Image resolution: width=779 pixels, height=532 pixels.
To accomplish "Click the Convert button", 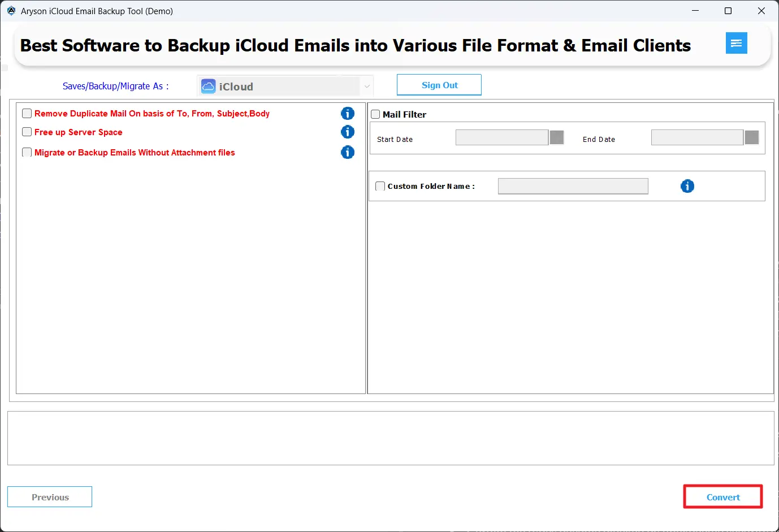I will tap(723, 497).
